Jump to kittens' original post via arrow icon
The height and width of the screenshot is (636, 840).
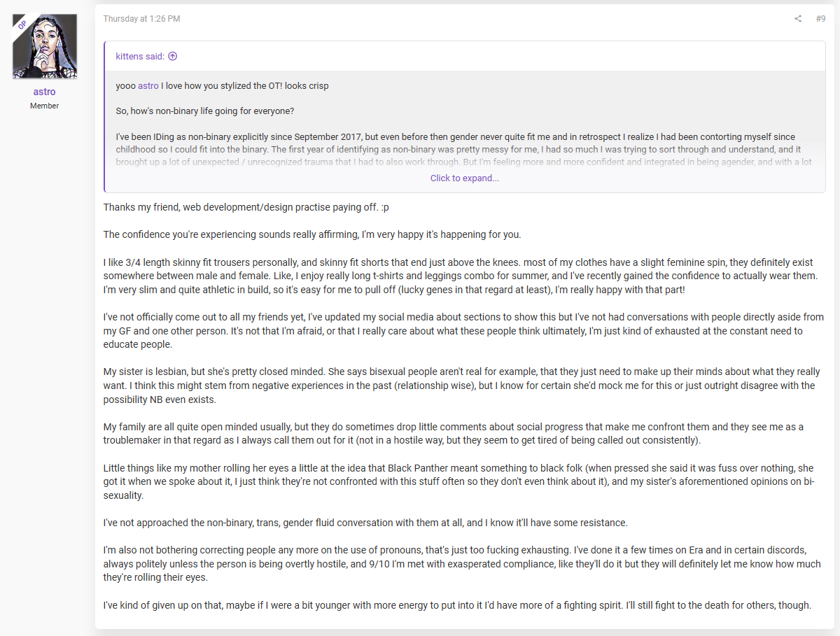(x=173, y=57)
